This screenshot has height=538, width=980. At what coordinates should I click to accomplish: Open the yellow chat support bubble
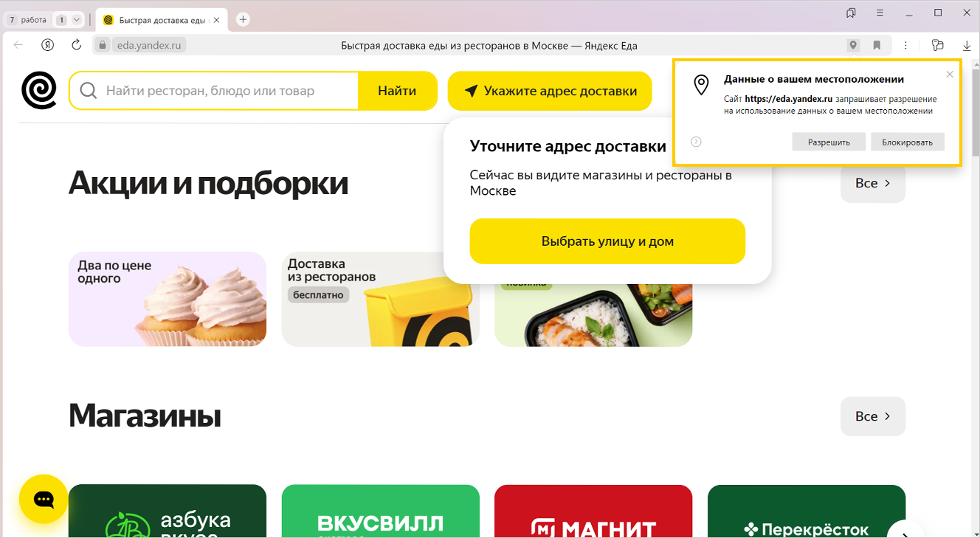pyautogui.click(x=44, y=499)
